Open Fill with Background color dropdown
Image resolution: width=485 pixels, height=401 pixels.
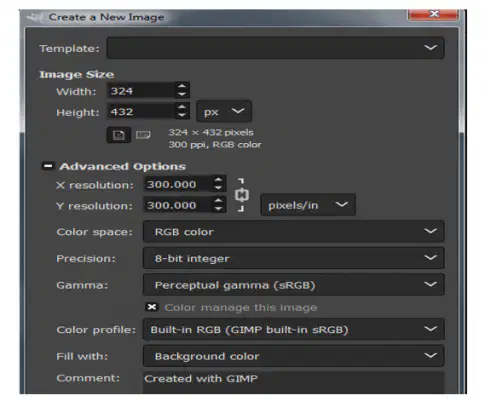[x=293, y=356]
